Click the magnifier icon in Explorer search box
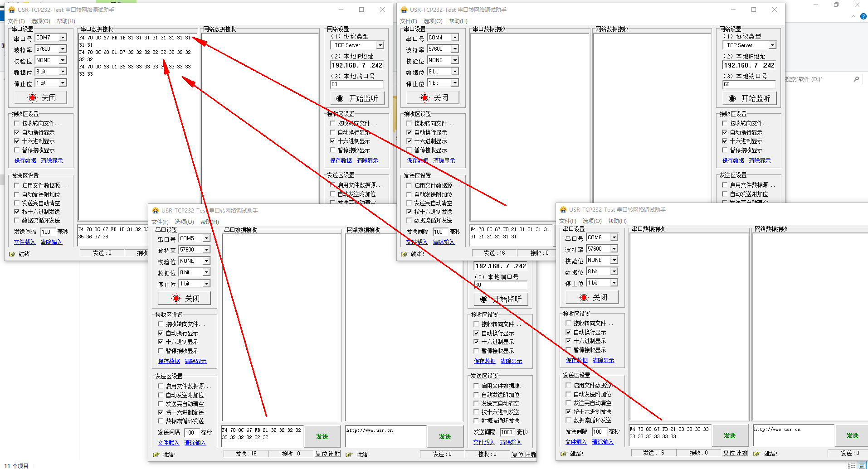The height and width of the screenshot is (469, 868). tap(856, 79)
